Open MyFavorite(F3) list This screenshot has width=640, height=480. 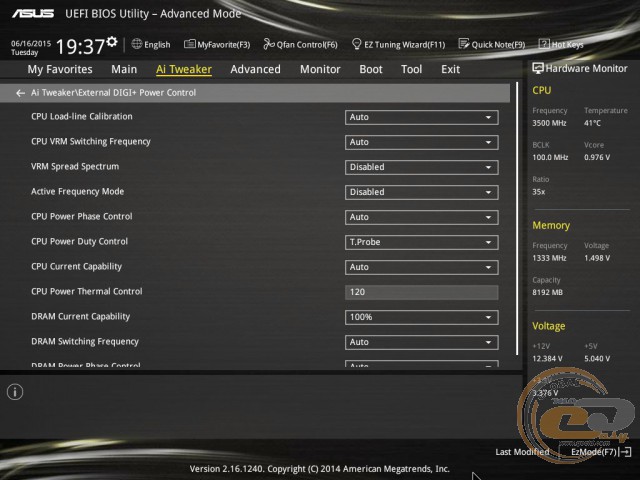coord(217,44)
